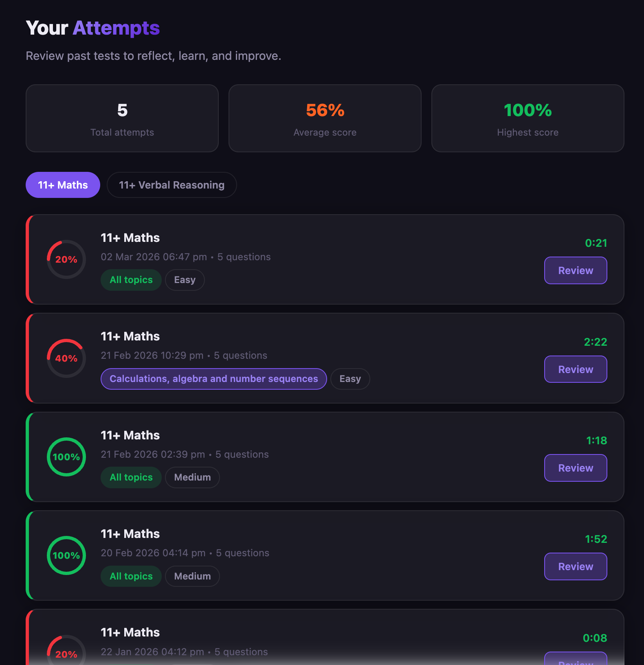644x665 pixels.
Task: Click the 100% ring for 21 Feb attempt
Action: pos(66,457)
